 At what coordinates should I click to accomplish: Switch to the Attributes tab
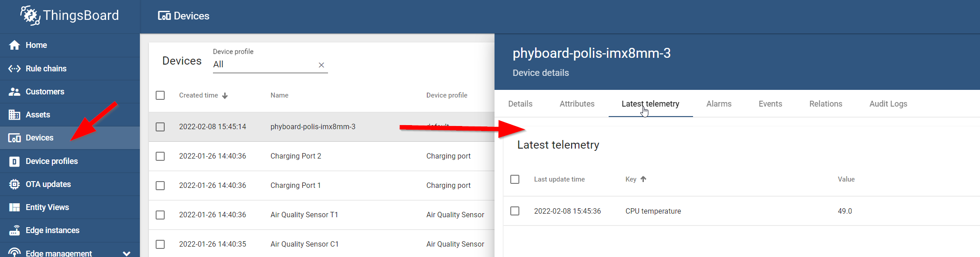(x=577, y=104)
